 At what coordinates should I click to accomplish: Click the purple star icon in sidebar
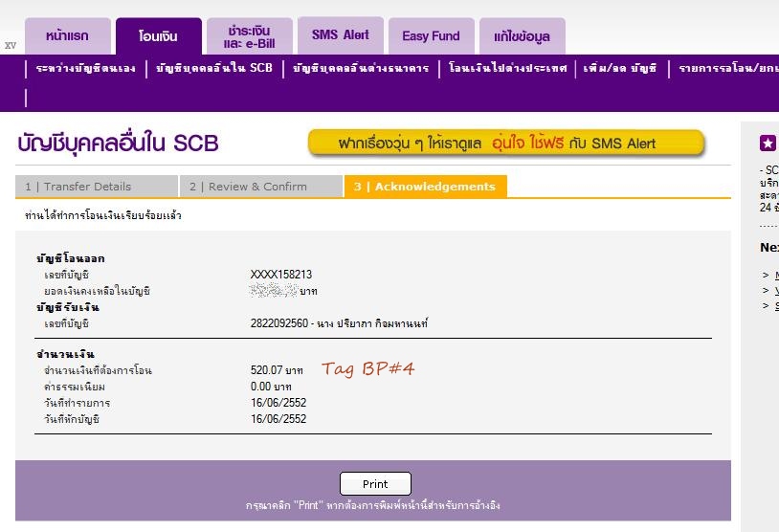[768, 144]
